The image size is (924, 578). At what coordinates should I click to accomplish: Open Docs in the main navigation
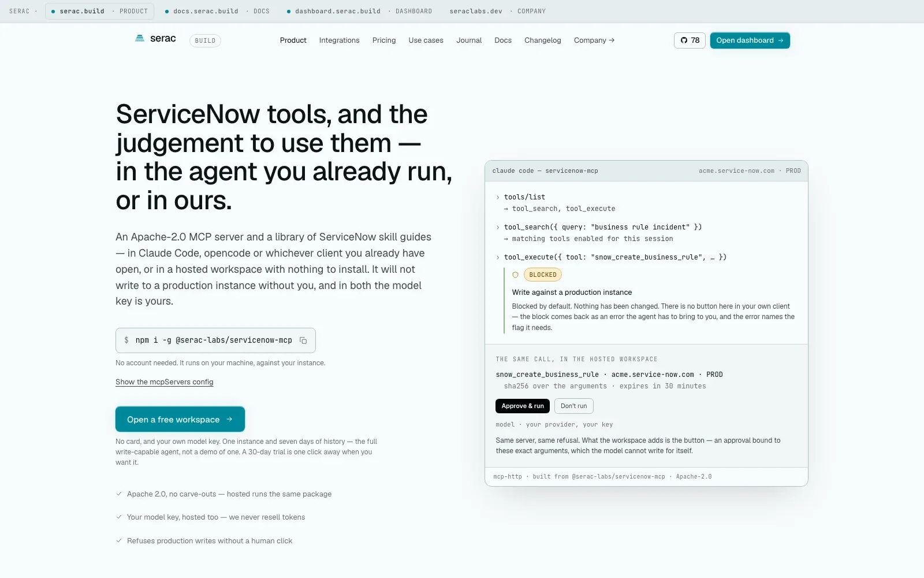click(x=503, y=40)
